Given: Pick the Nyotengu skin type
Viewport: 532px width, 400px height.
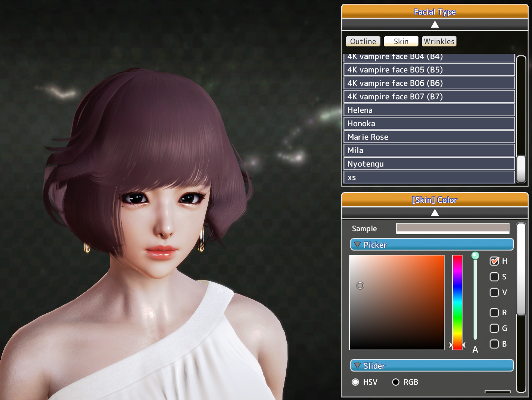Looking at the screenshot, I should [429, 164].
